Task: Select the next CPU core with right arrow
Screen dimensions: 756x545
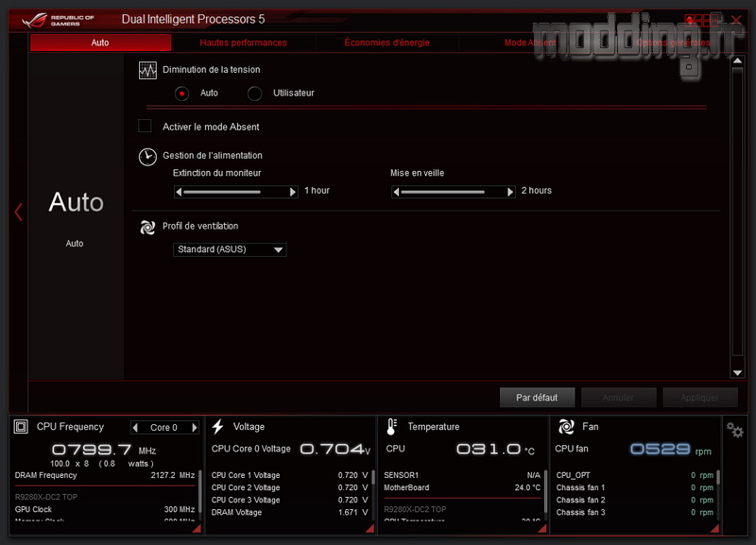Action: point(195,428)
